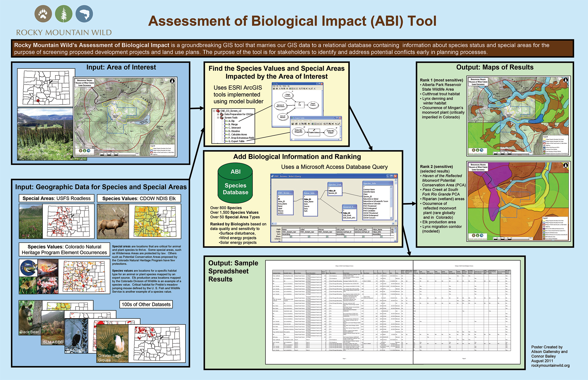Toggle the Show checkbox for GSD_Rank column
This screenshot has width=588, height=380.
345,236
